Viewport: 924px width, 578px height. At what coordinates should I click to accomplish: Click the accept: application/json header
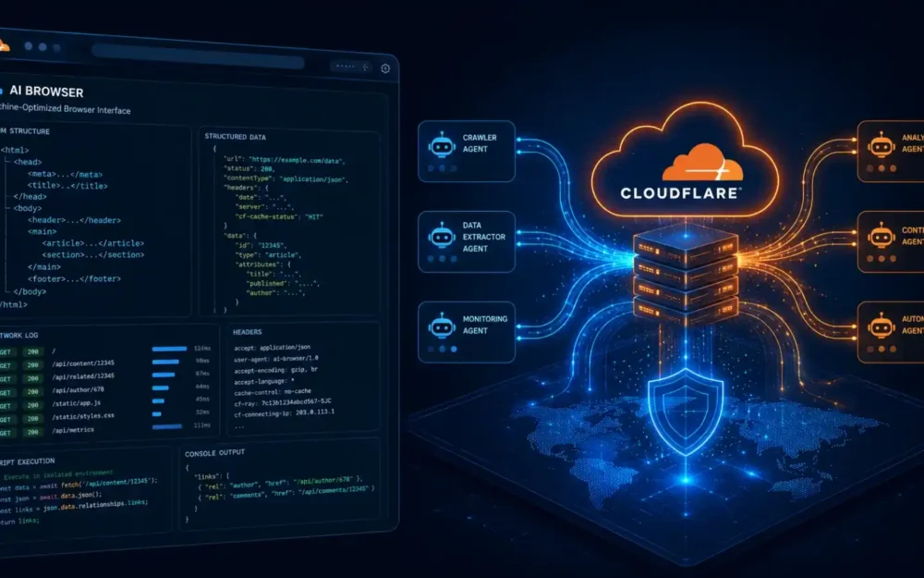(x=273, y=348)
